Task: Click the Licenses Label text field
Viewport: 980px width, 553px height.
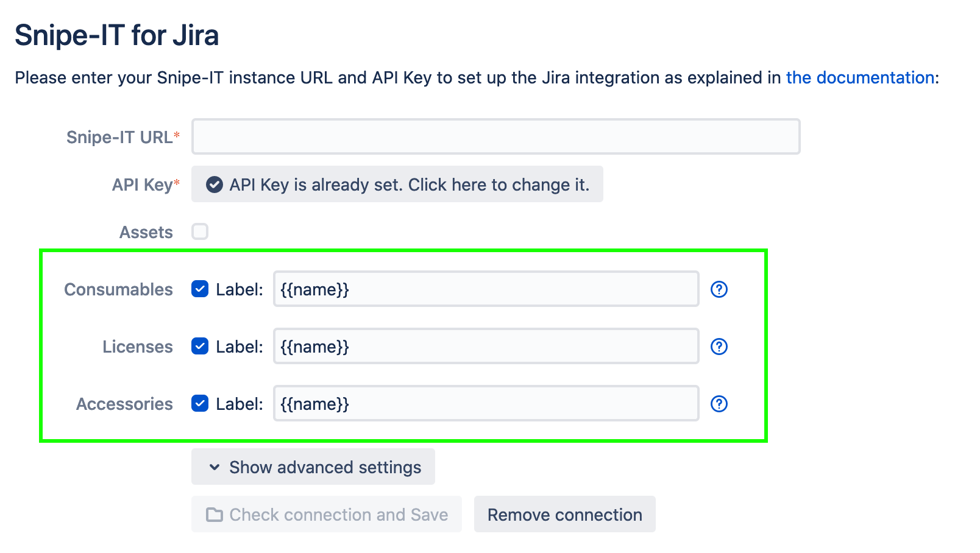Action: pos(486,347)
